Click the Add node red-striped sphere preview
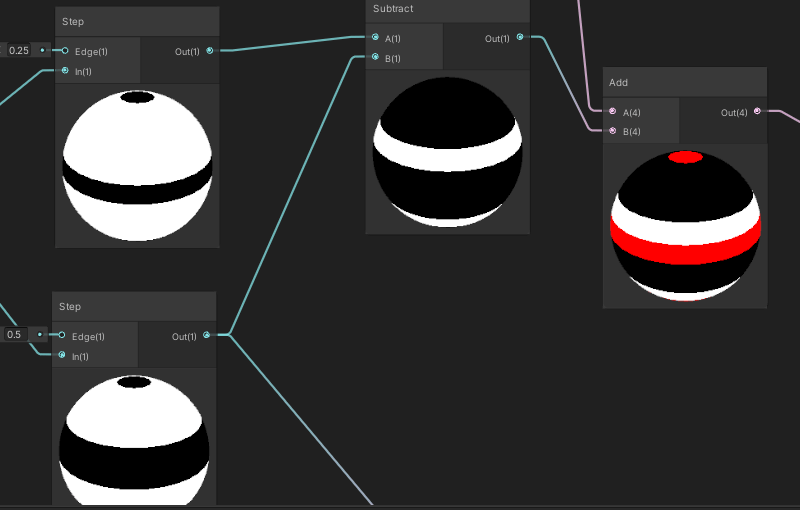Screen dimensions: 800x510 [x=685, y=226]
